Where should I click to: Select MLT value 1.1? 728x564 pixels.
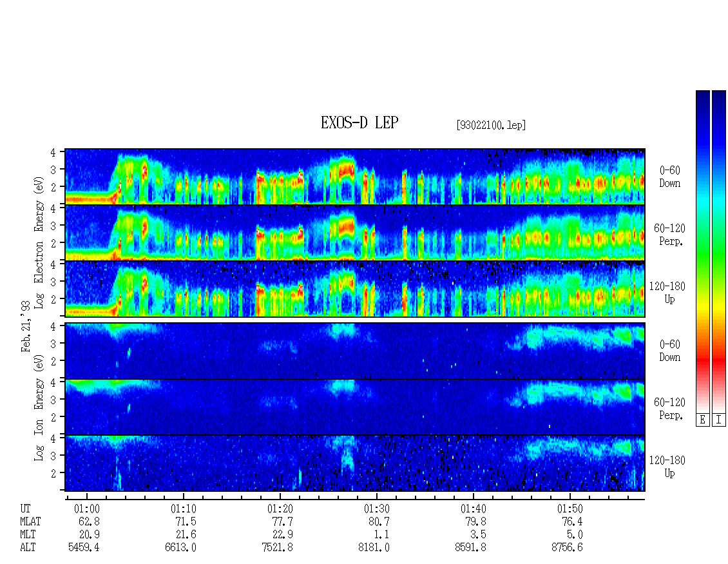pos(381,535)
